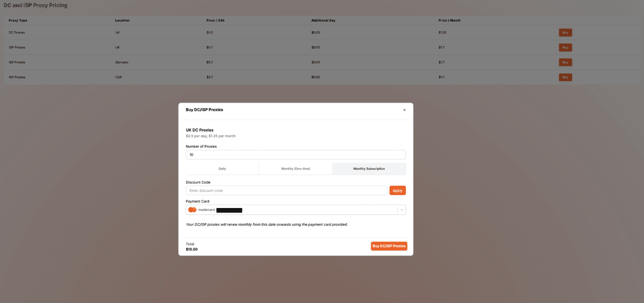Click the Proxy Type column header
The image size is (644, 303).
click(x=18, y=20)
